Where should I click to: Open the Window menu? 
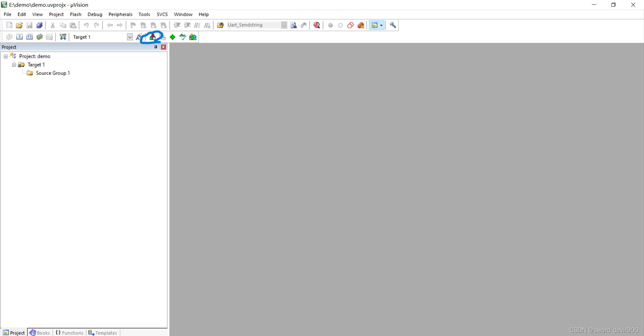[x=183, y=14]
